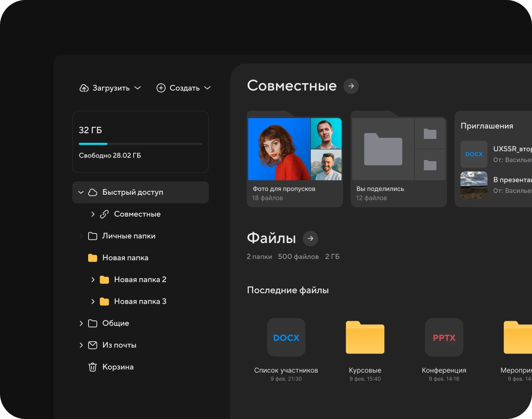
Task: Select the Курсовые folder icon
Action: tap(365, 337)
